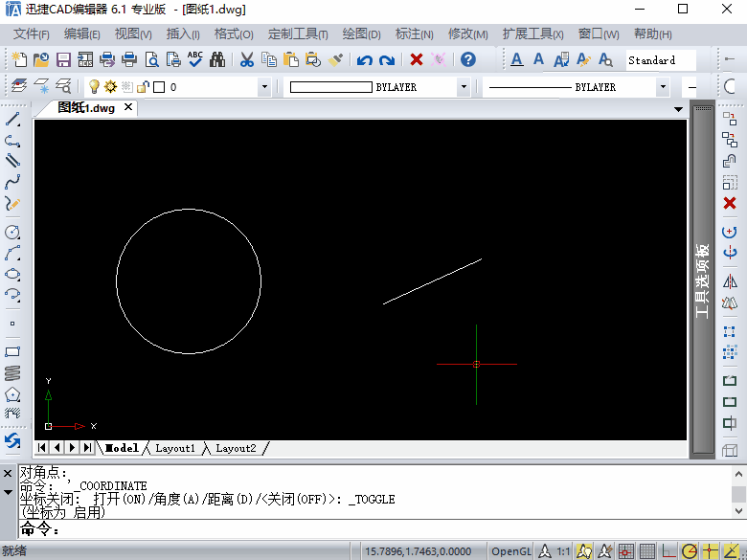The width and height of the screenshot is (747, 560).
Task: Open the BYLAYER color dropdown
Action: (464, 87)
